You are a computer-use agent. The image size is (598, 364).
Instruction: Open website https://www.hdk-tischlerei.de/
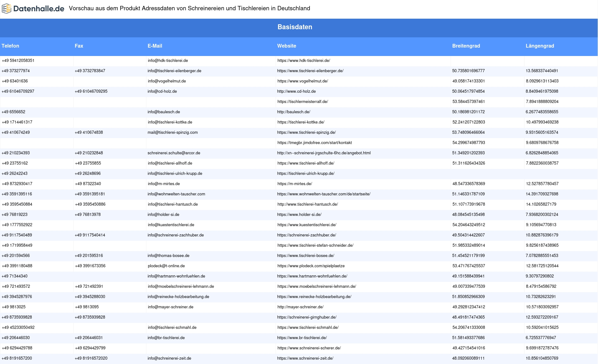[x=304, y=61]
